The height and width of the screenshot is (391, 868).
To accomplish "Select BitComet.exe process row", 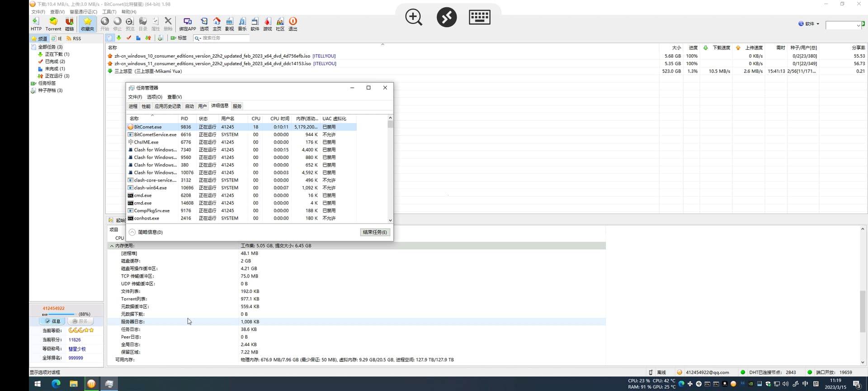I will [x=241, y=127].
